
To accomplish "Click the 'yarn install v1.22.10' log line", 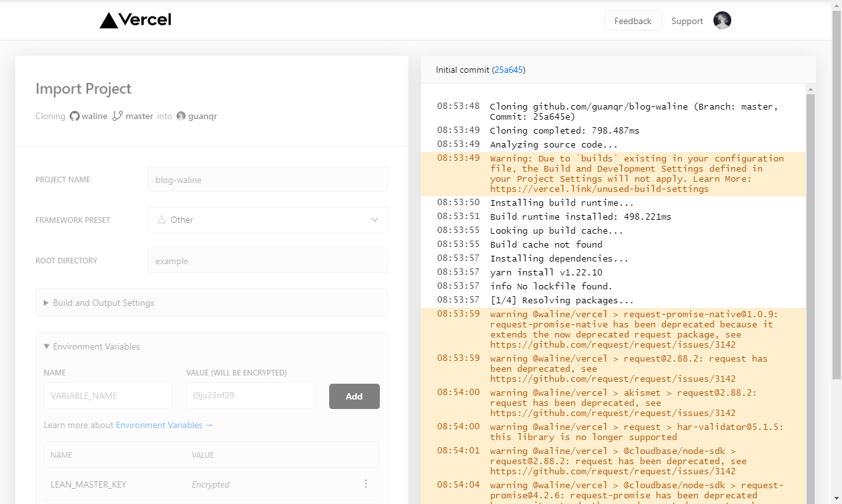I will (613, 272).
